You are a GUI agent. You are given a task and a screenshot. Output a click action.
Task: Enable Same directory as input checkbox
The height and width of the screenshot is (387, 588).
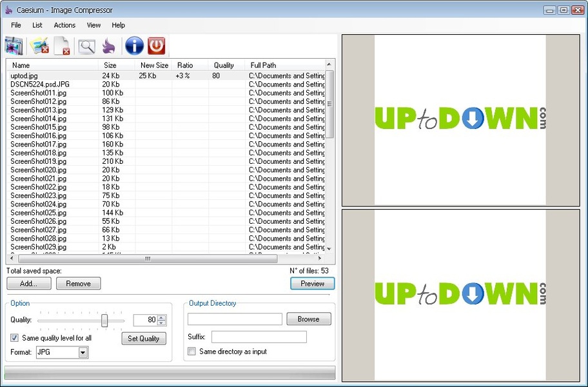coord(191,352)
